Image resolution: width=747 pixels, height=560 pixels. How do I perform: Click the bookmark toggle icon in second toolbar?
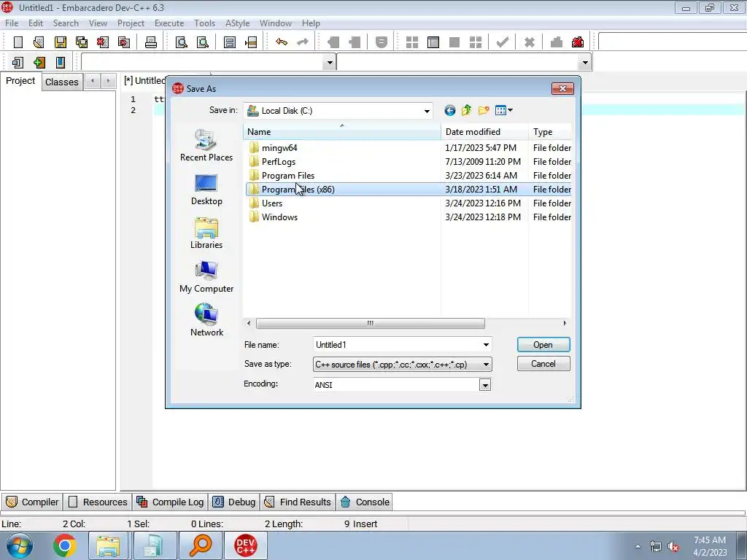pos(61,63)
